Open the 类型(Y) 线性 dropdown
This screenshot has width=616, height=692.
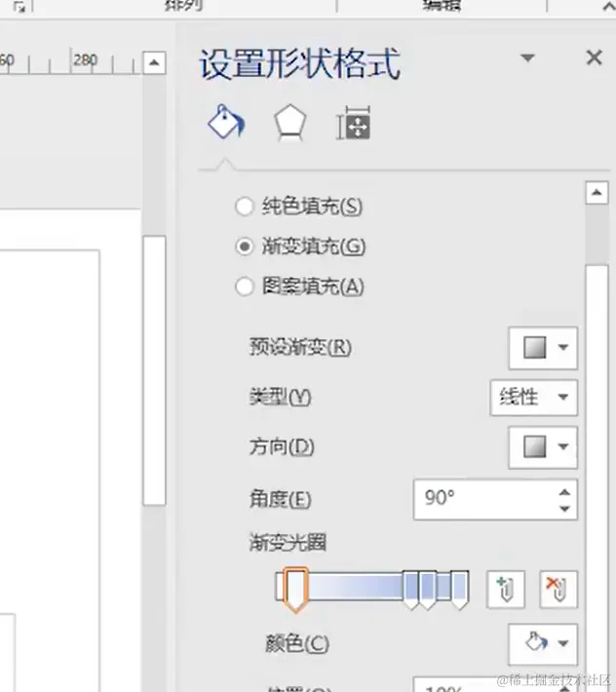point(533,398)
